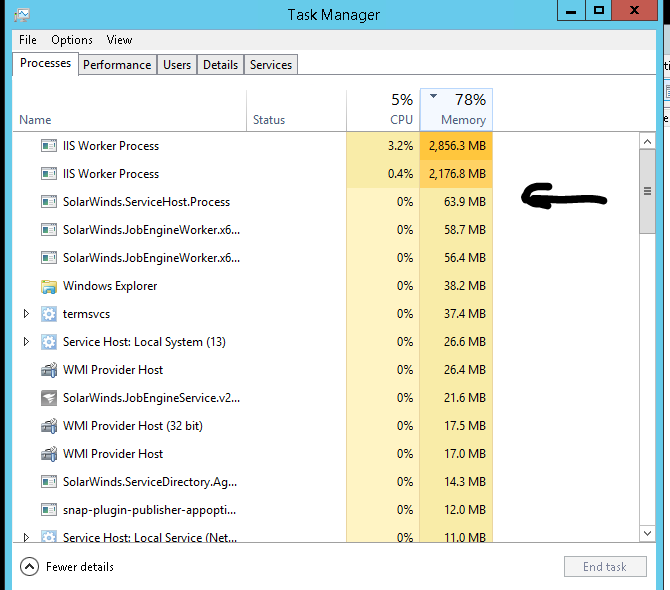The width and height of the screenshot is (670, 590).
Task: Click the snap-plugin-publisher-appopti icon
Action: pos(49,510)
